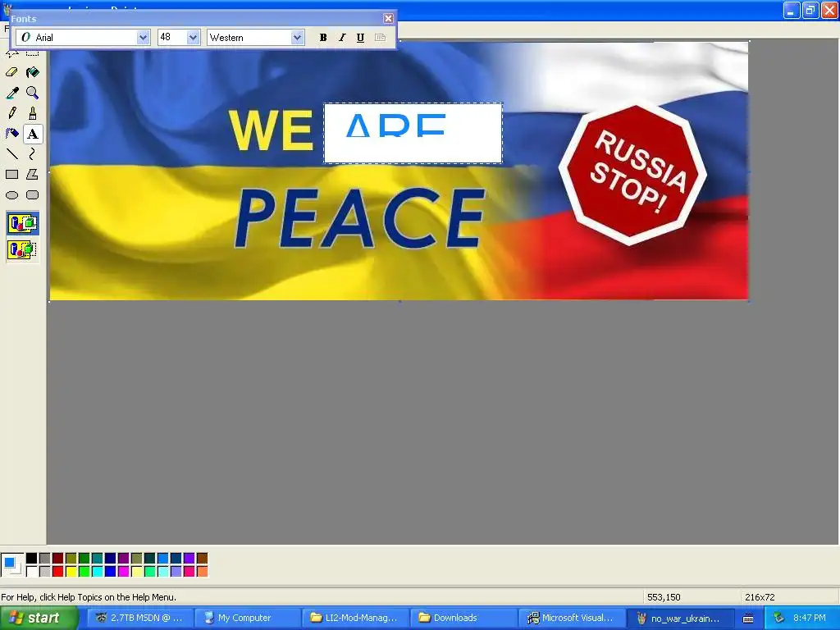Toggle Italic in the Fonts toolbar
840x630 pixels.
click(x=342, y=38)
